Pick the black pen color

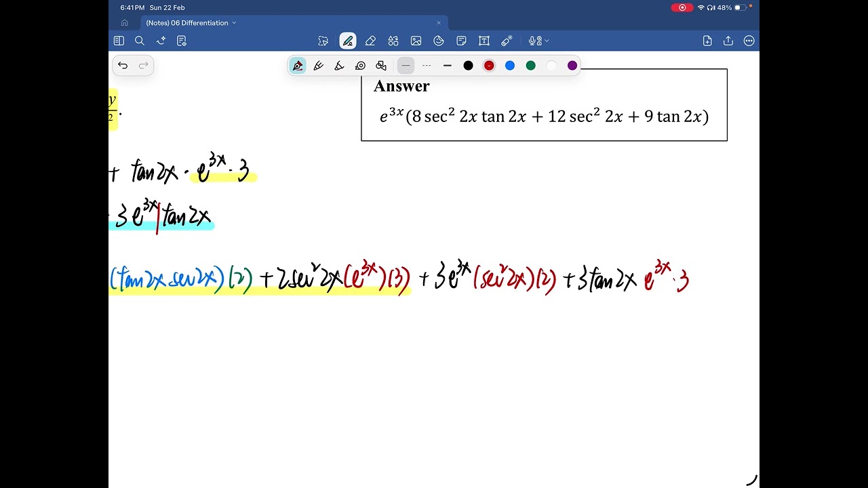tap(468, 66)
